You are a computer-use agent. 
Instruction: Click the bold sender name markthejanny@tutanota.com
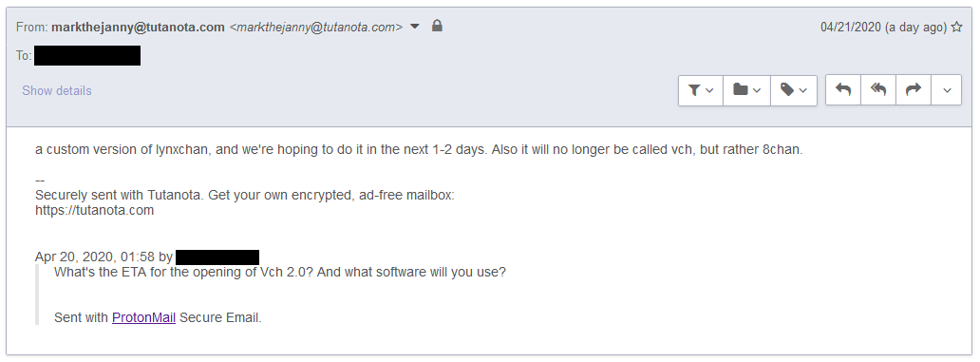point(138,27)
